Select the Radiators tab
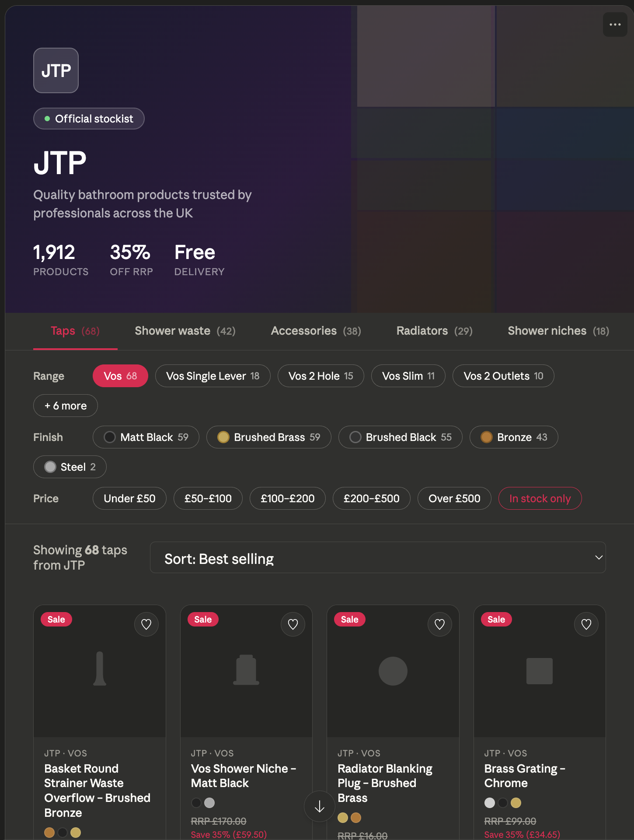This screenshot has height=840, width=634. pyautogui.click(x=435, y=331)
